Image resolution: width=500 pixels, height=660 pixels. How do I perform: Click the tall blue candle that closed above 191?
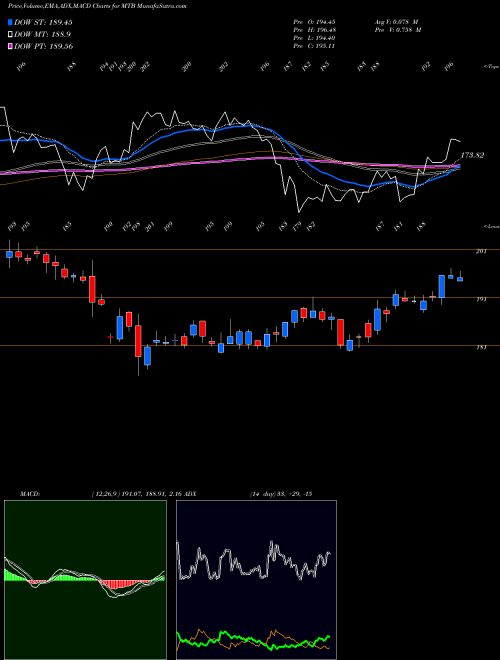coord(441,286)
